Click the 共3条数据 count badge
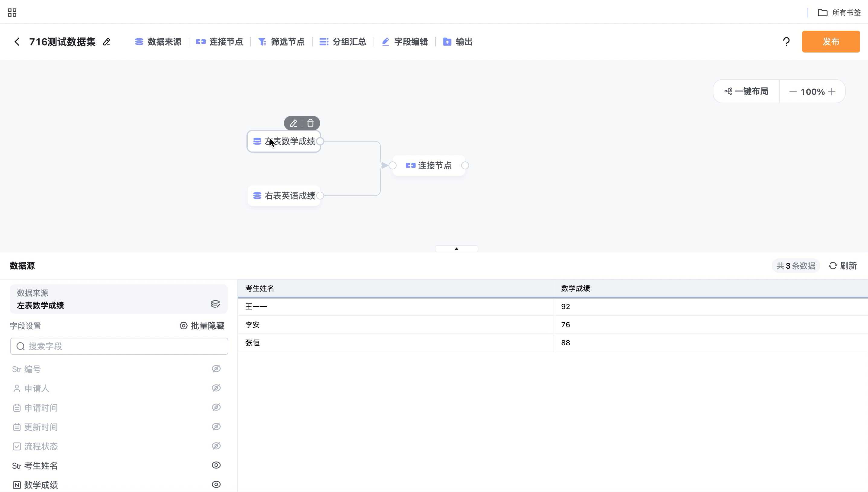This screenshot has width=868, height=492. 796,266
